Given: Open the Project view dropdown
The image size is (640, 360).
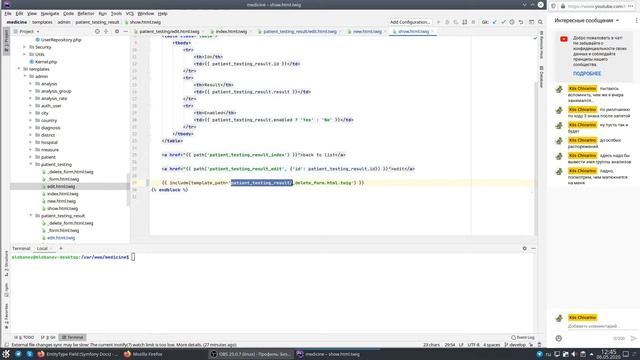Looking at the screenshot, I should point(27,31).
